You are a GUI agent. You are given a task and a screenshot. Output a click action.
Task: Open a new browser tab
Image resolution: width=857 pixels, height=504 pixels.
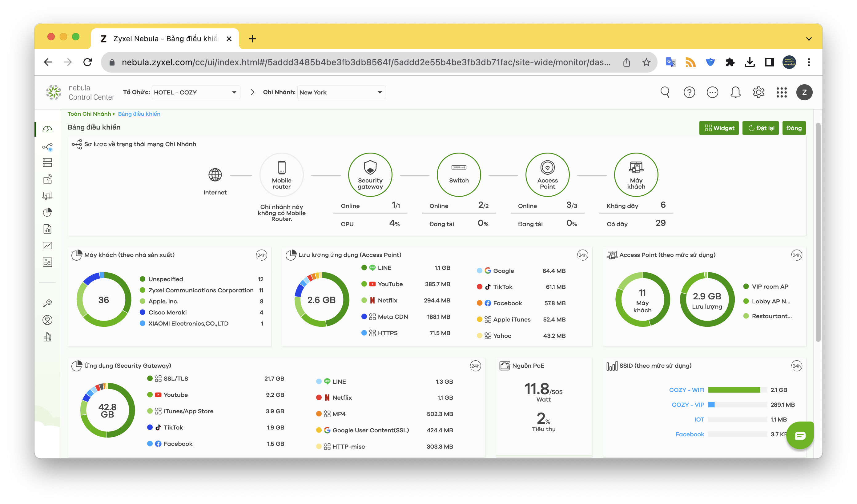[x=252, y=39]
